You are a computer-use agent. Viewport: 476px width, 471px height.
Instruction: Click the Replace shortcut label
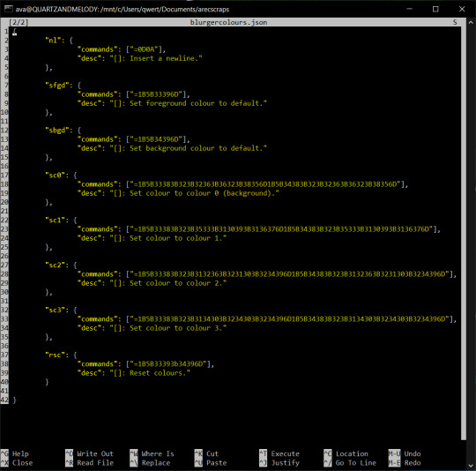156,463
